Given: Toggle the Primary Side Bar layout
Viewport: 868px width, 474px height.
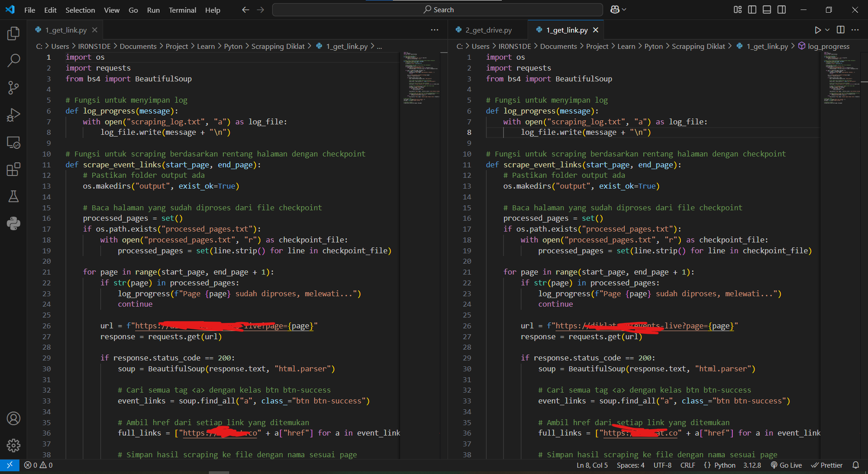Looking at the screenshot, I should (x=752, y=9).
